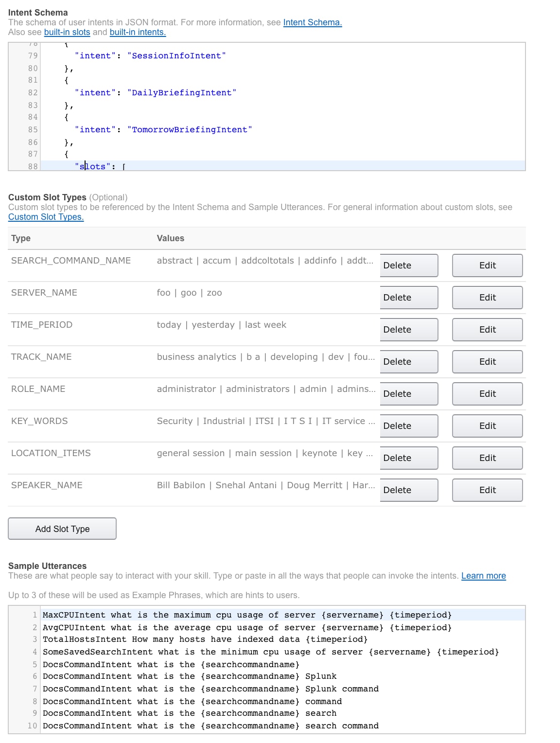Edit the SERVER_NAME slot type
The width and height of the screenshot is (560, 743).
tap(488, 298)
